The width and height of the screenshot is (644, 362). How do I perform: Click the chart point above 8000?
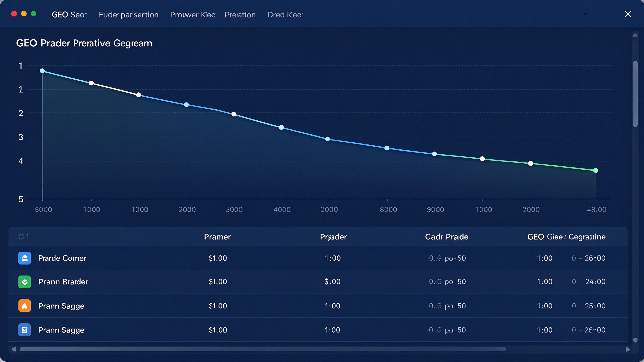tap(387, 148)
